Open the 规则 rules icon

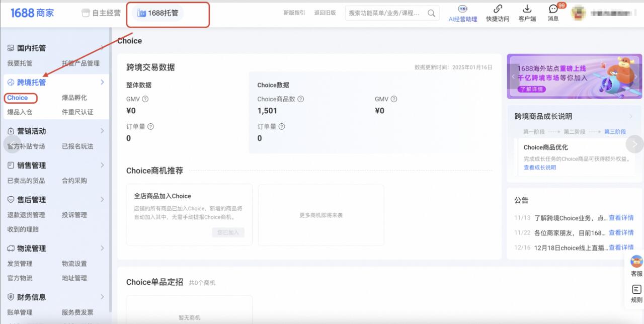click(x=636, y=289)
